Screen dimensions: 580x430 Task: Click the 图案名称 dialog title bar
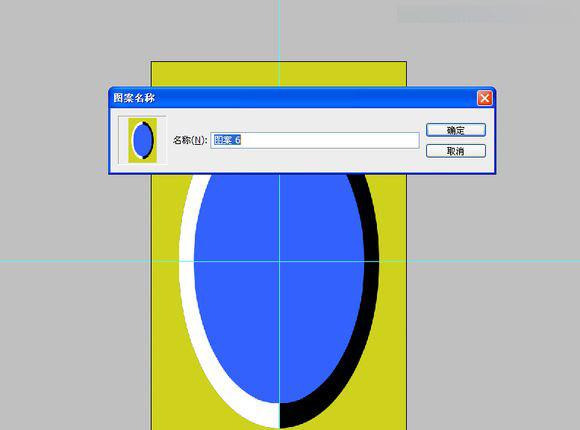tap(302, 98)
